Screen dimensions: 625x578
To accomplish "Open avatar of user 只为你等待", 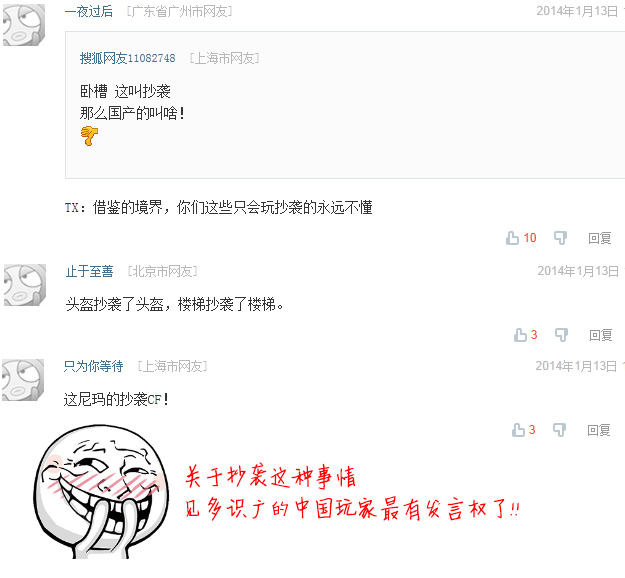I will click(23, 380).
